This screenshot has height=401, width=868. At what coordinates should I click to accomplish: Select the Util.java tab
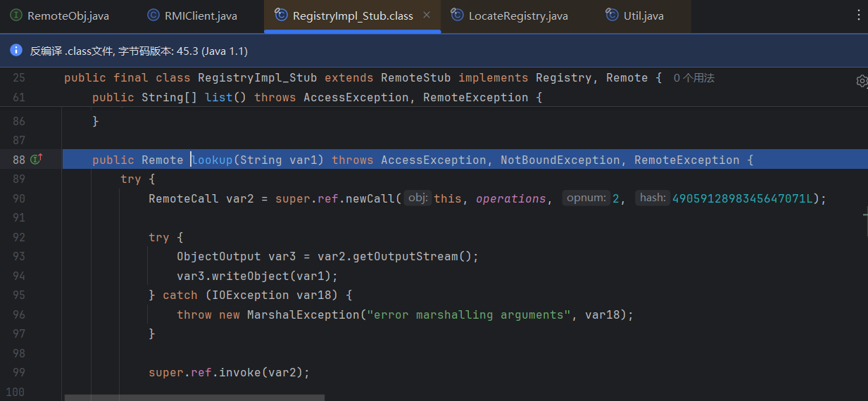click(643, 15)
